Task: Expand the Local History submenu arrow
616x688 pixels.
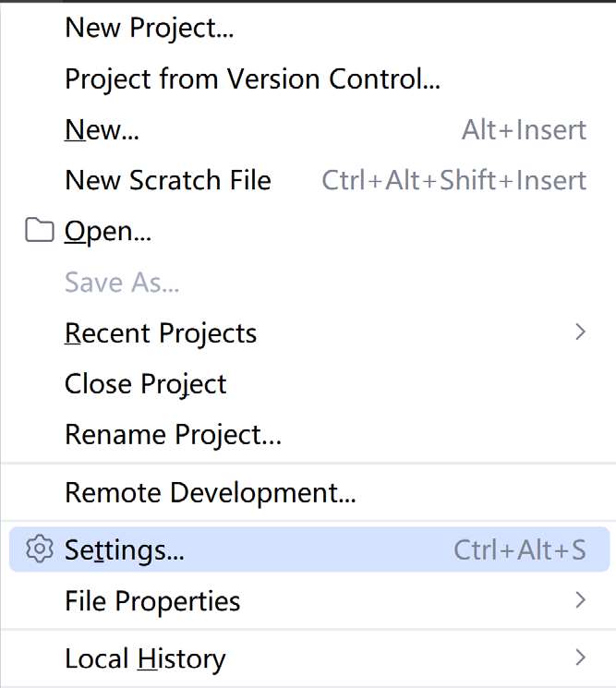Action: [x=580, y=658]
